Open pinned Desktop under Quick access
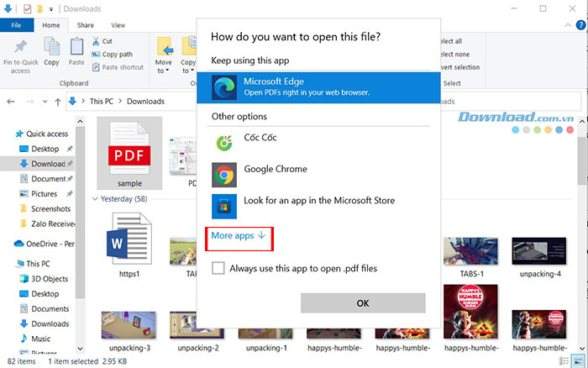Image resolution: width=588 pixels, height=368 pixels. coord(45,149)
